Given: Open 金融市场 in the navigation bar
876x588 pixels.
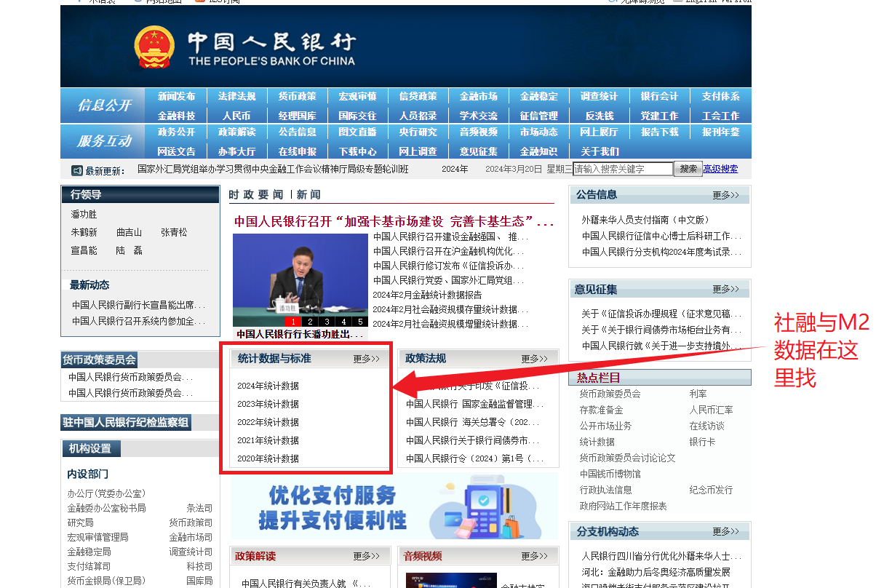Looking at the screenshot, I should (x=479, y=97).
